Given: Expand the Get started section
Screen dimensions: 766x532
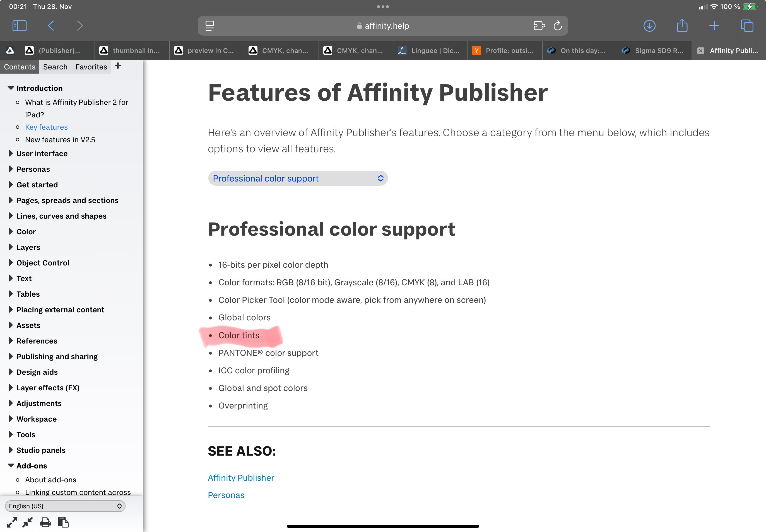Looking at the screenshot, I should [x=11, y=185].
